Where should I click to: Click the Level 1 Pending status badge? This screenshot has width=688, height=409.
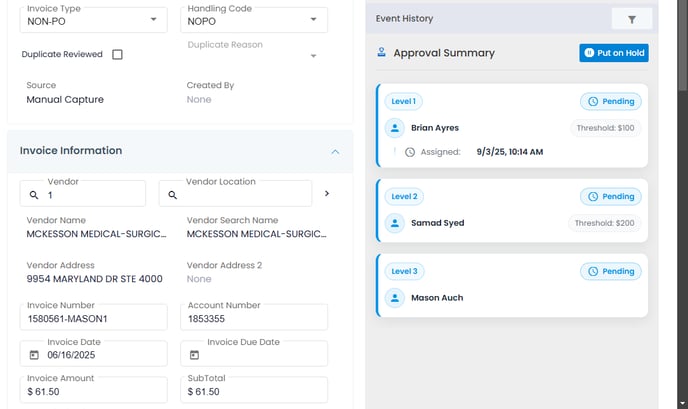point(611,101)
